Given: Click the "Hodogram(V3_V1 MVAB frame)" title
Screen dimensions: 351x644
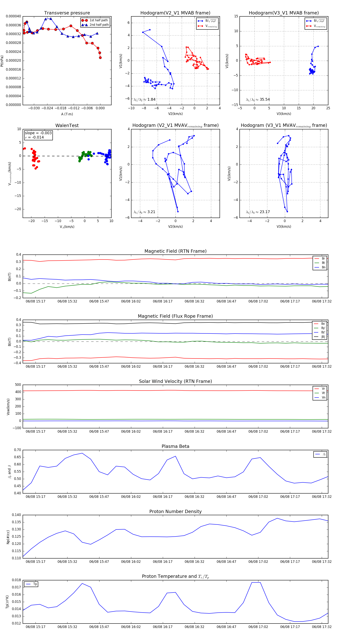Looking at the screenshot, I should pyautogui.click(x=284, y=13).
